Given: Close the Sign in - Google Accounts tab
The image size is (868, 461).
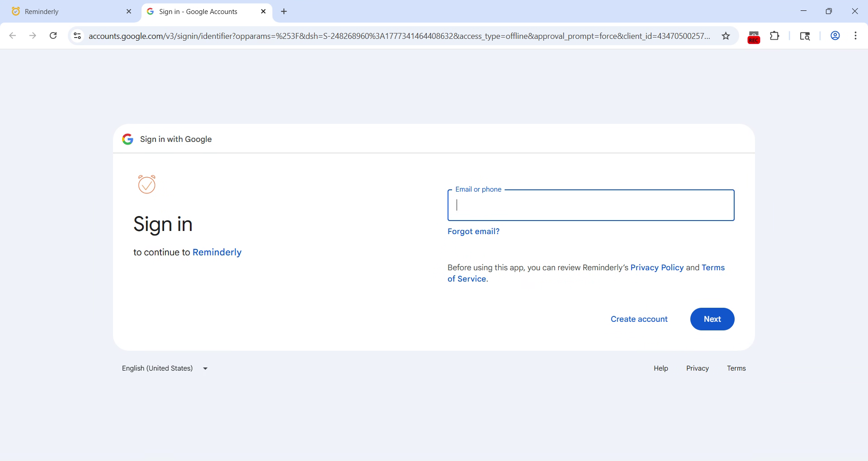Looking at the screenshot, I should pos(264,11).
